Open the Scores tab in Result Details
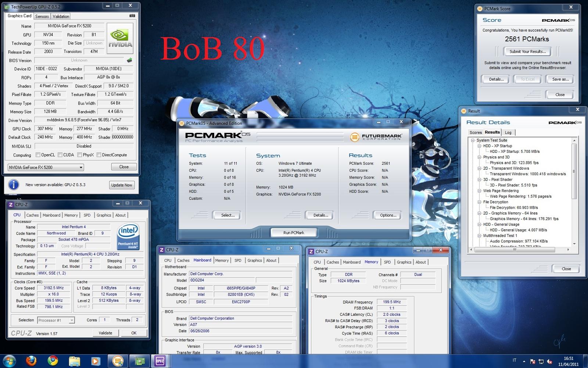The height and width of the screenshot is (368, 588). click(x=476, y=132)
